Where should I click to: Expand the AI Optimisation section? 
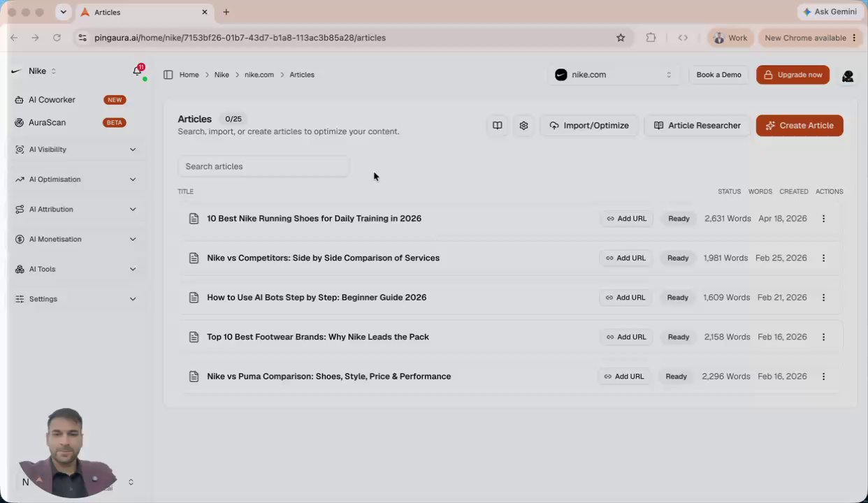point(75,180)
